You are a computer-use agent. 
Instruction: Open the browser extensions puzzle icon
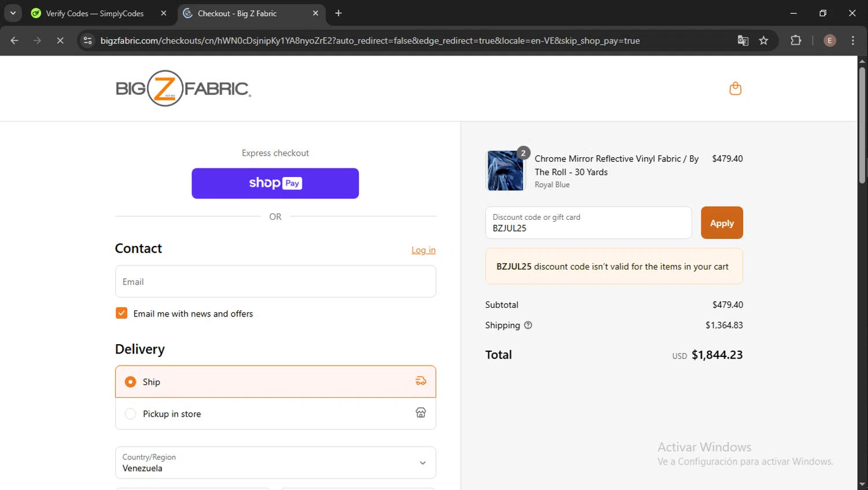796,40
